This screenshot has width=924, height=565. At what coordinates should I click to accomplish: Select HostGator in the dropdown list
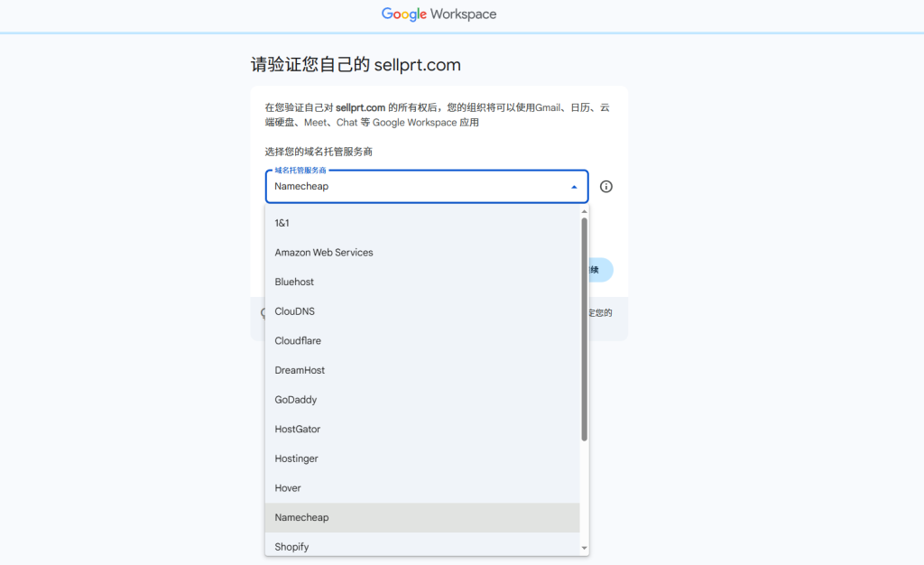pyautogui.click(x=299, y=429)
